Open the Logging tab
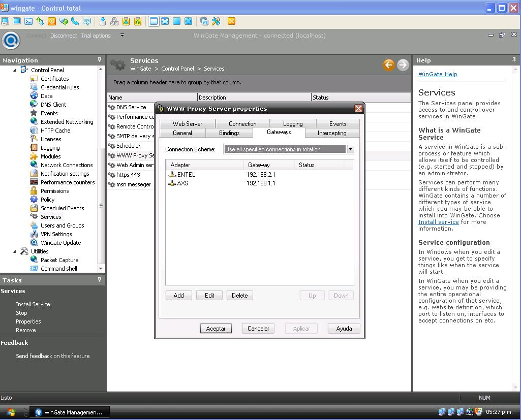The height and width of the screenshot is (420, 521). [293, 124]
